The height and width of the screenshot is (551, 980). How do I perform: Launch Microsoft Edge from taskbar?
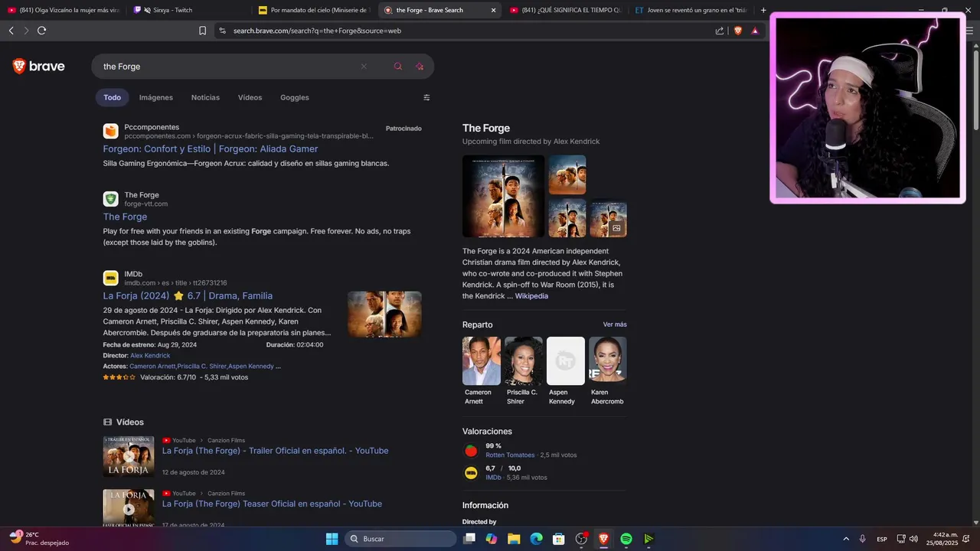point(537,539)
